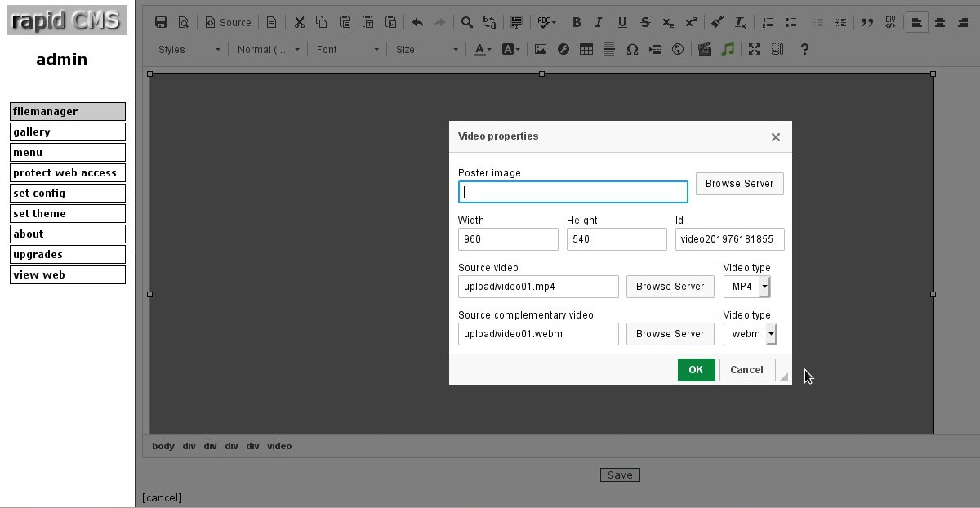This screenshot has height=508, width=980.
Task: Click the OK button in dialog
Action: tap(696, 370)
